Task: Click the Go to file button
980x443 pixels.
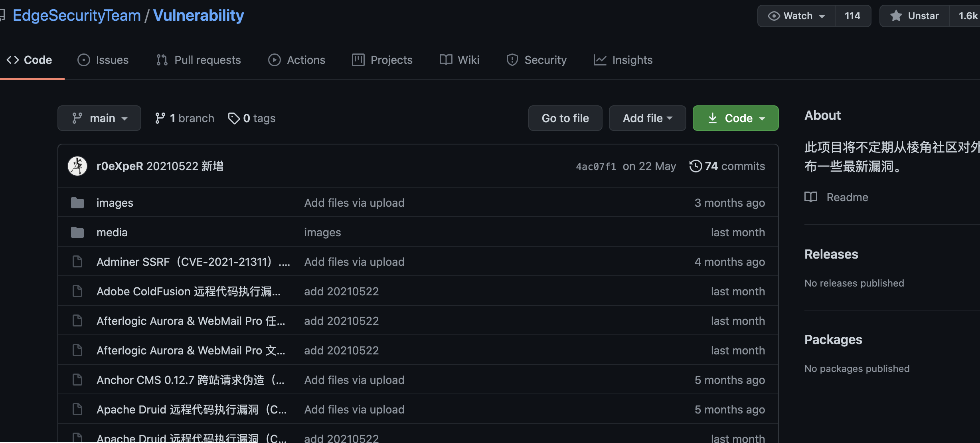Action: pos(565,118)
